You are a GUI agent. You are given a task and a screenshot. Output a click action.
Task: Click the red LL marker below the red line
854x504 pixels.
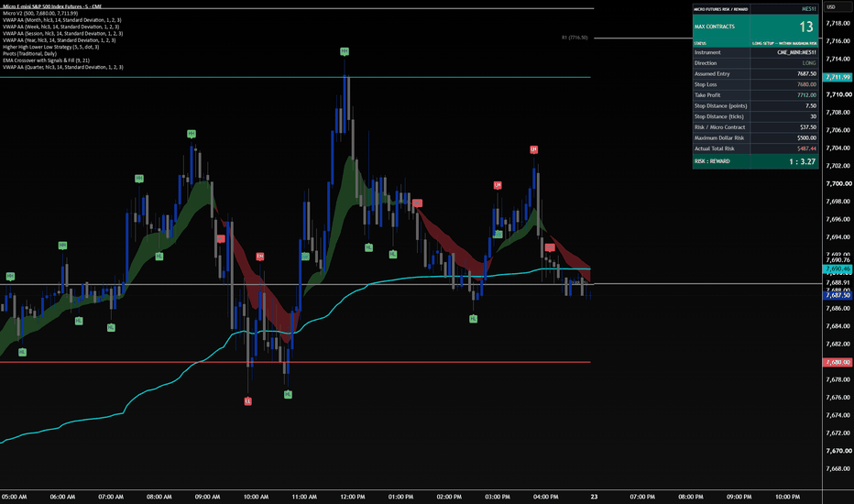(x=247, y=401)
